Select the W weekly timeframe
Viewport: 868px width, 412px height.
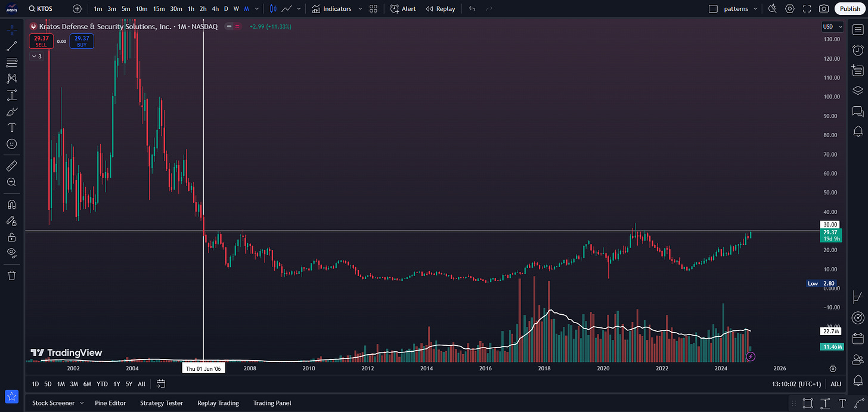(236, 9)
